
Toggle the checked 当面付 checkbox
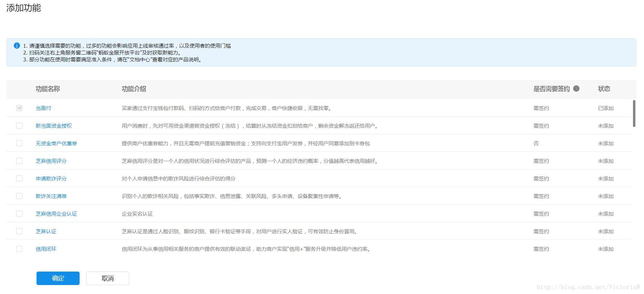pos(19,108)
